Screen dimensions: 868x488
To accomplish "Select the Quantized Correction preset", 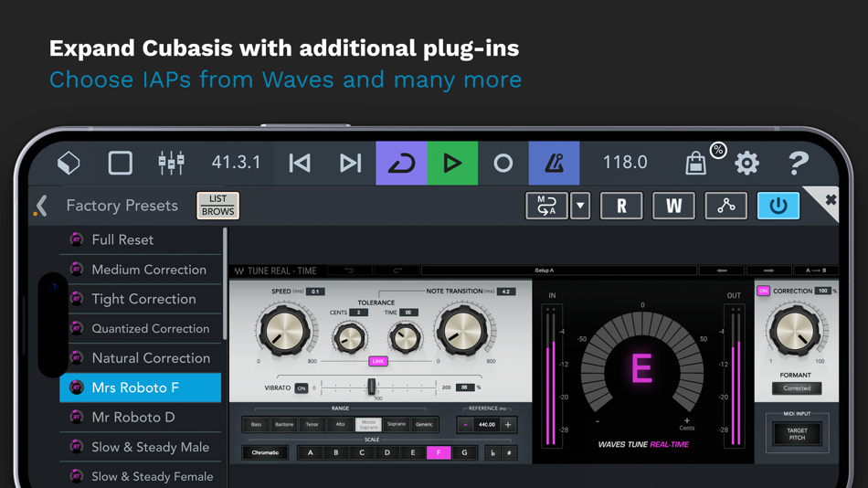I will pyautogui.click(x=140, y=328).
